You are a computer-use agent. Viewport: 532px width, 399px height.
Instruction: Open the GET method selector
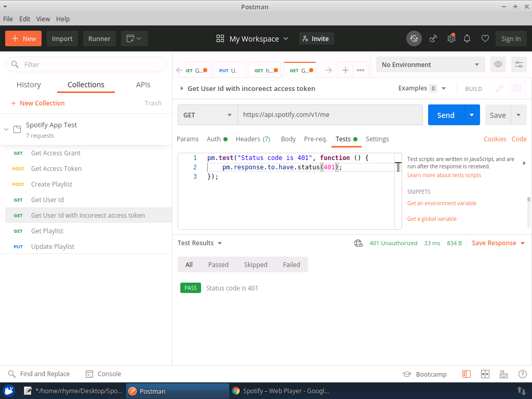pyautogui.click(x=207, y=115)
